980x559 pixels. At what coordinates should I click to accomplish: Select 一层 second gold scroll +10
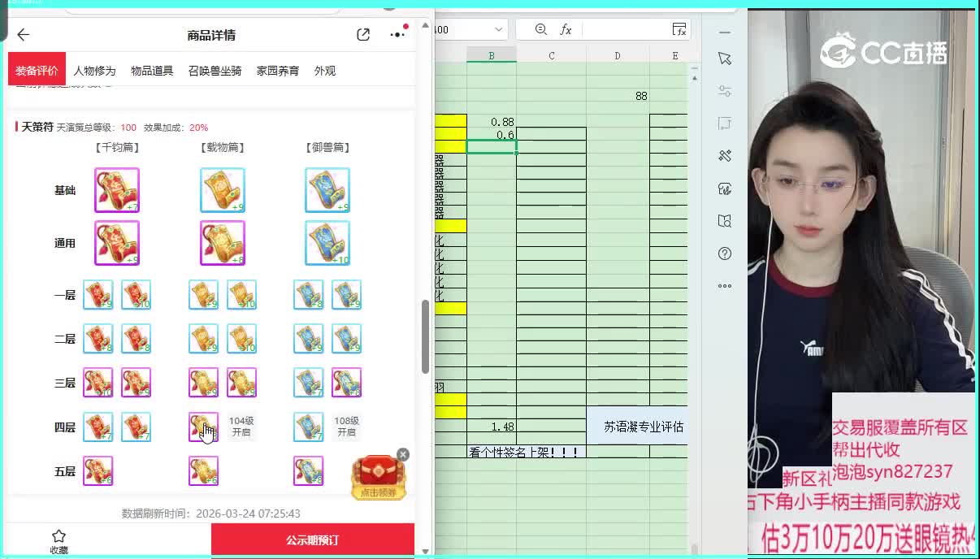tap(241, 295)
